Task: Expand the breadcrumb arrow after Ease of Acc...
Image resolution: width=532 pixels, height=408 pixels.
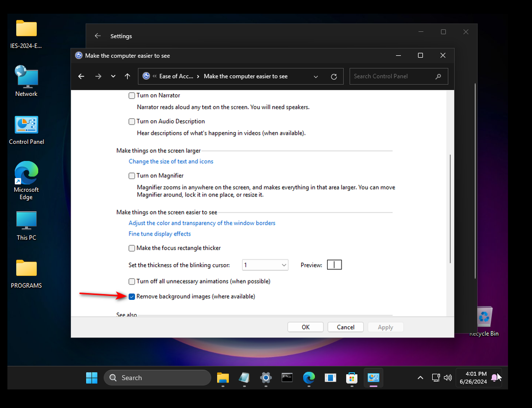Action: pos(198,76)
